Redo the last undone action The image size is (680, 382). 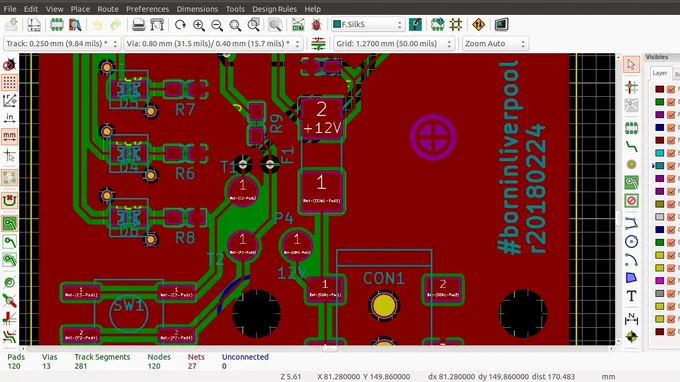pyautogui.click(x=115, y=25)
